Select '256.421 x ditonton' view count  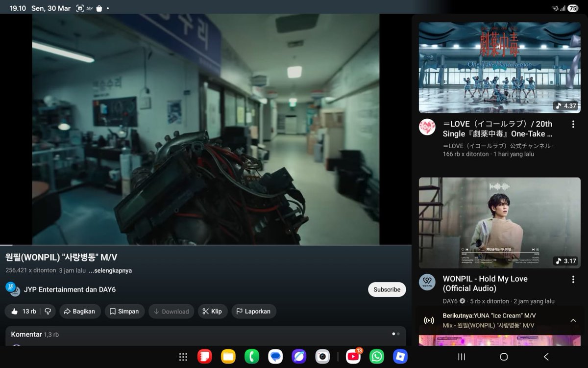[30, 270]
